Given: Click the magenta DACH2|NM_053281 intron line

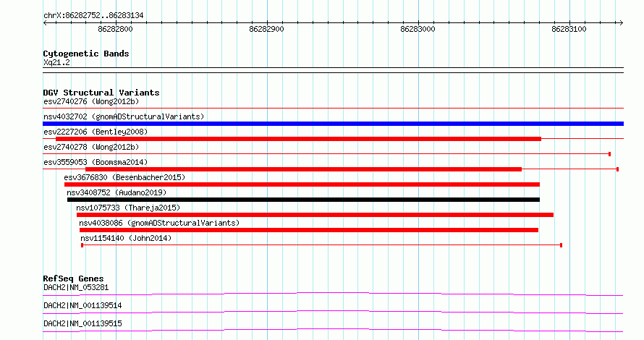Looking at the screenshot, I should [x=333, y=294].
